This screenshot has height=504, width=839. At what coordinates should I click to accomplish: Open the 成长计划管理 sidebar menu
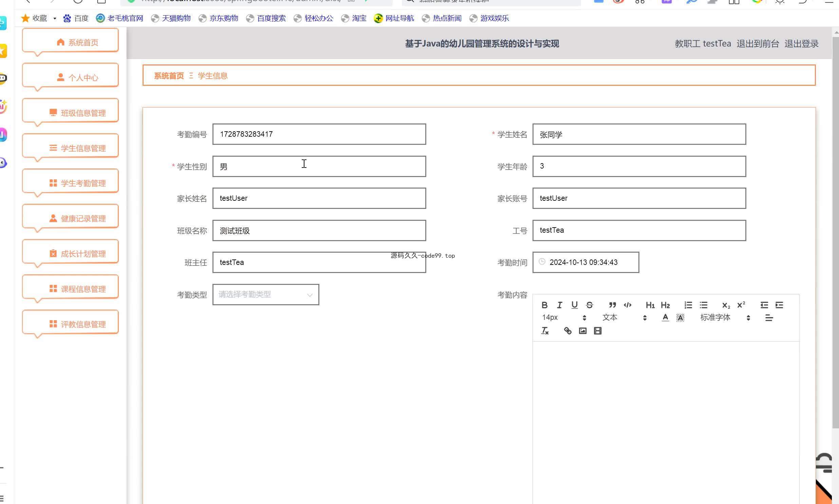point(70,254)
